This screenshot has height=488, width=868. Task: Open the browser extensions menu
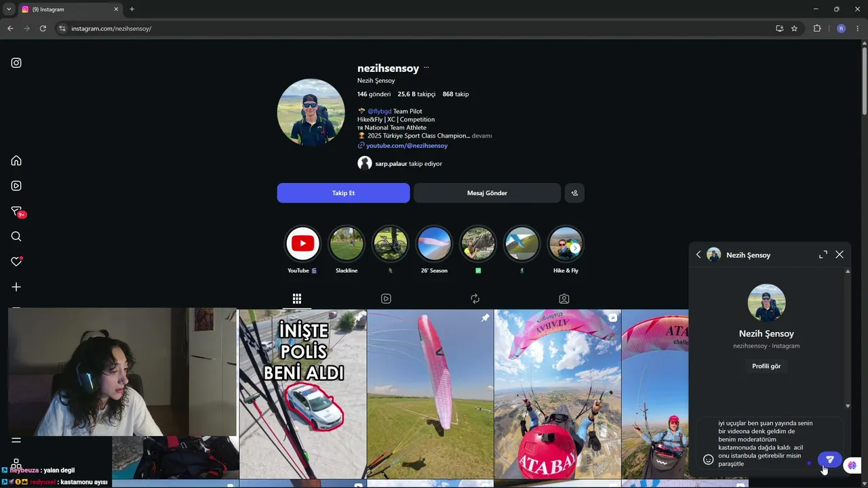point(817,28)
